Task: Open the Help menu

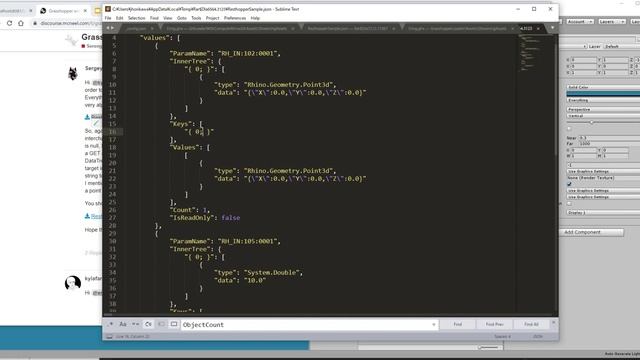Action: point(255,18)
